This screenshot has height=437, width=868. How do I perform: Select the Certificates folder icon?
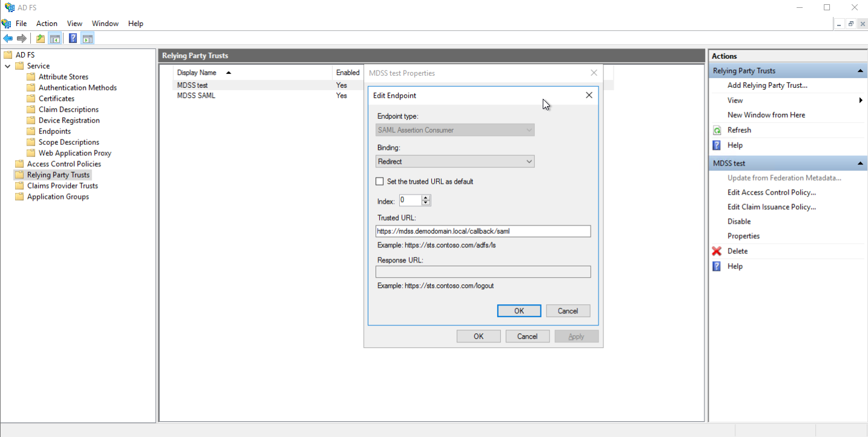(31, 99)
